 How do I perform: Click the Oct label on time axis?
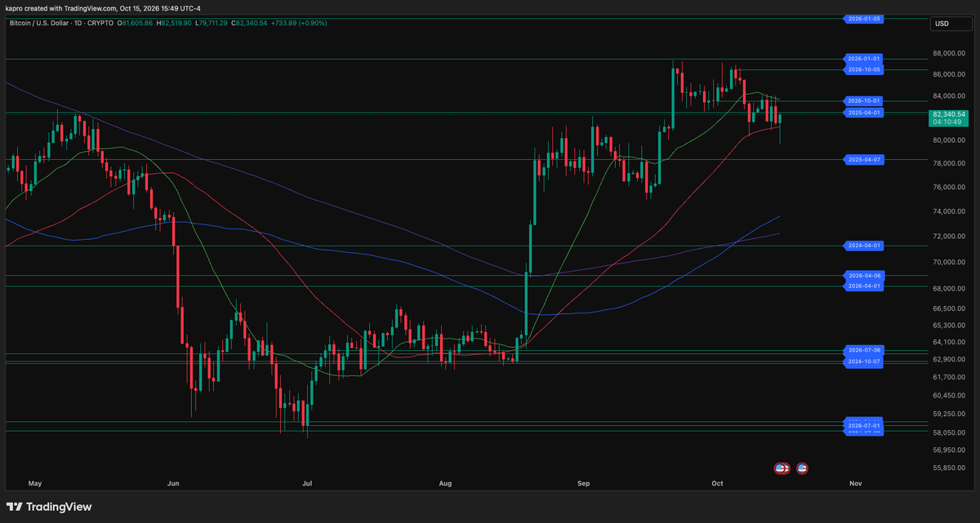tap(717, 484)
